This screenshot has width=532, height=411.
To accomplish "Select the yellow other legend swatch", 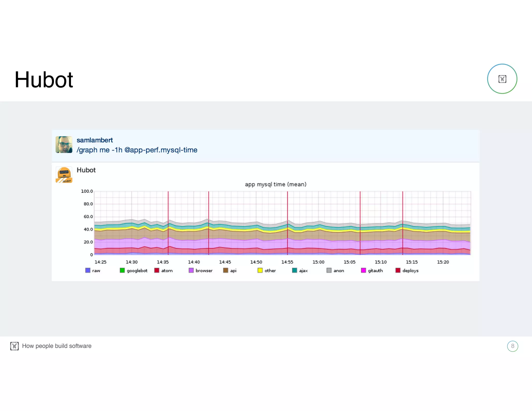I will 260,270.
